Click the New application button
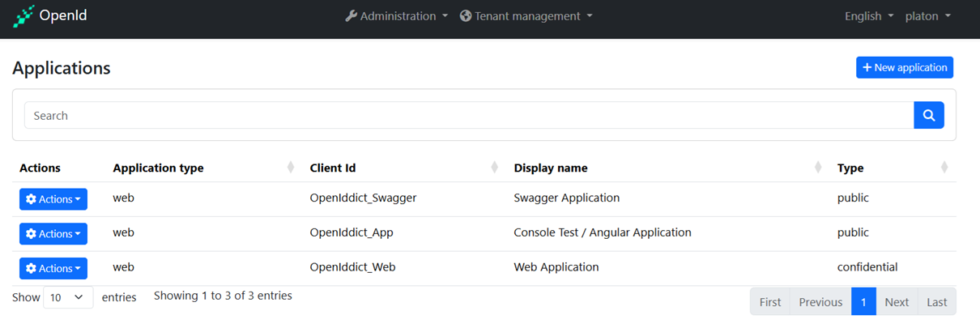 coord(904,67)
